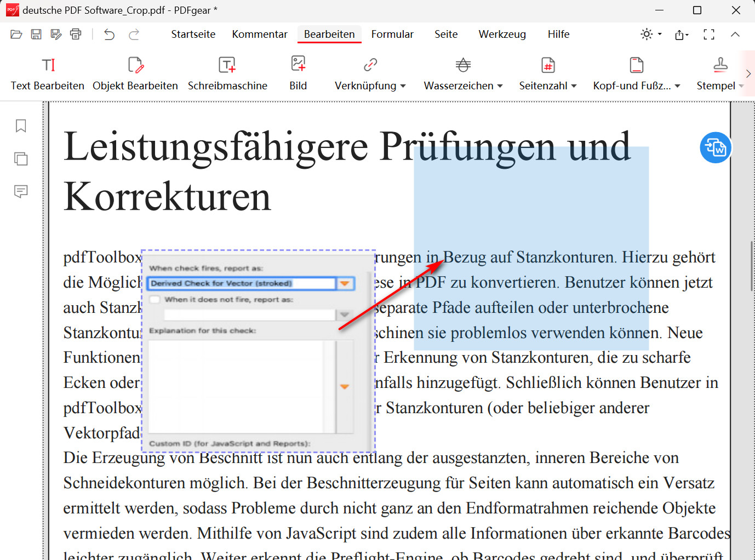Open the Schreibmaschine tool
755x560 pixels.
(x=227, y=72)
